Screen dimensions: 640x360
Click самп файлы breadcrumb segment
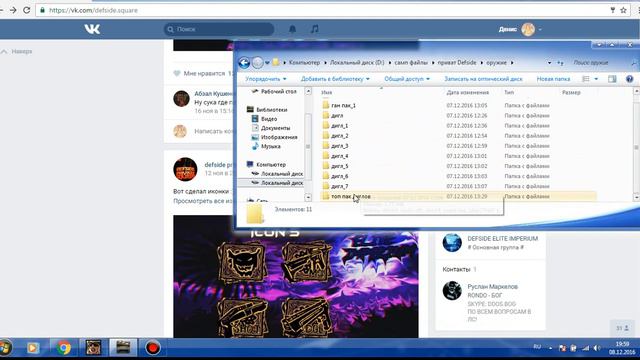tap(411, 63)
